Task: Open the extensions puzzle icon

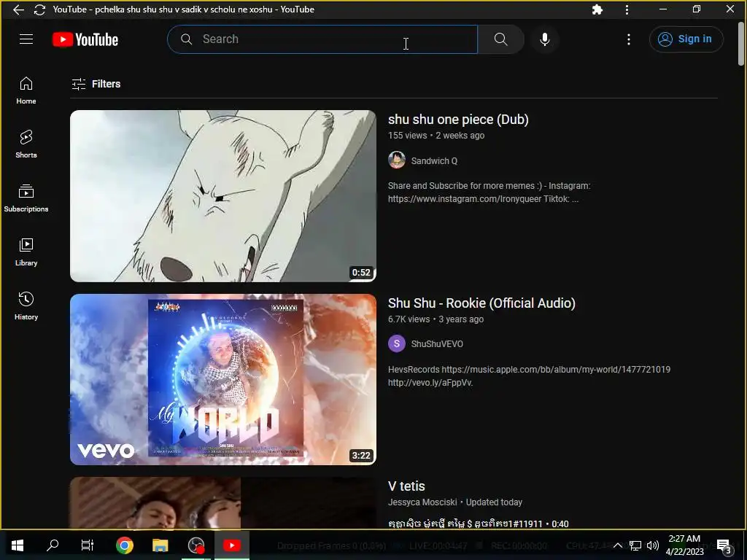Action: pyautogui.click(x=597, y=9)
